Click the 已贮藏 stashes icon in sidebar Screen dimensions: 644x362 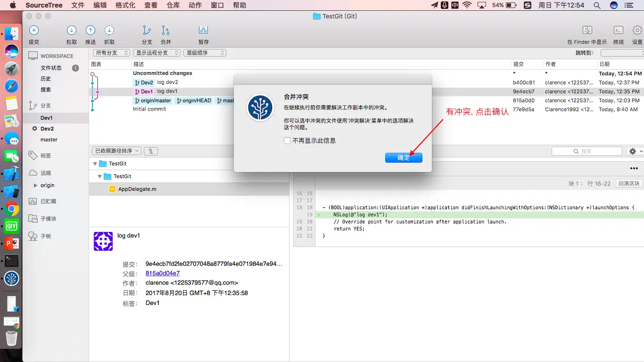[x=33, y=201]
